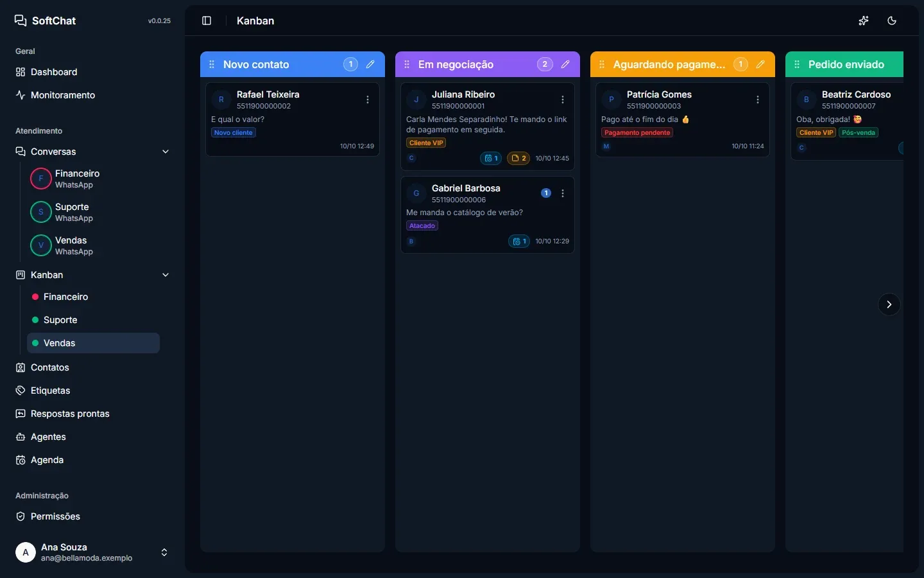Viewport: 924px width, 578px height.
Task: Open the Dashboard page
Action: click(92, 72)
